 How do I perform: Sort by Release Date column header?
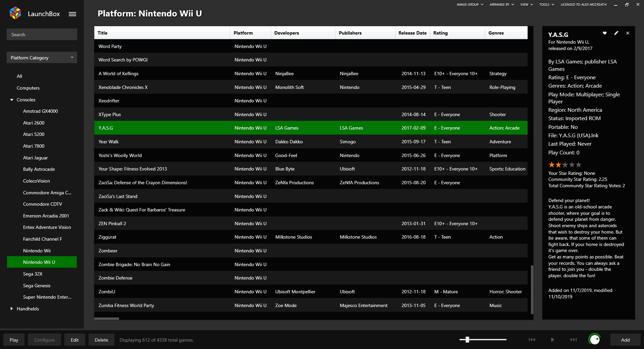click(x=413, y=33)
